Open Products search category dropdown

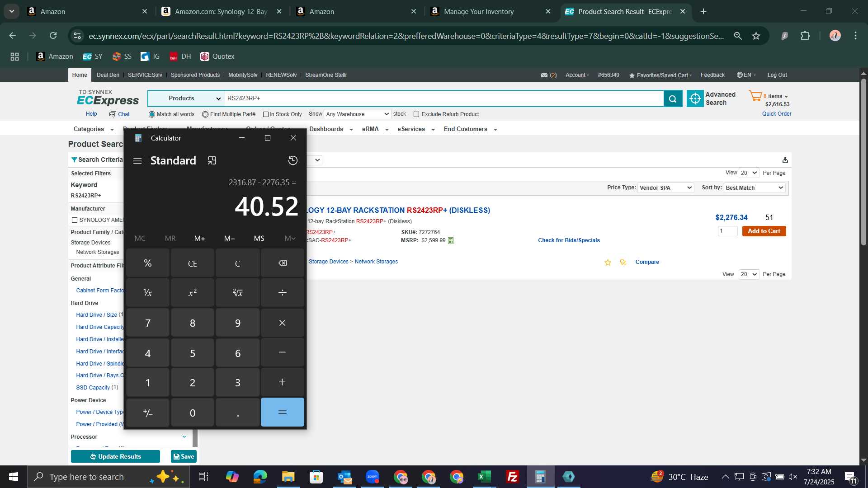pos(186,99)
